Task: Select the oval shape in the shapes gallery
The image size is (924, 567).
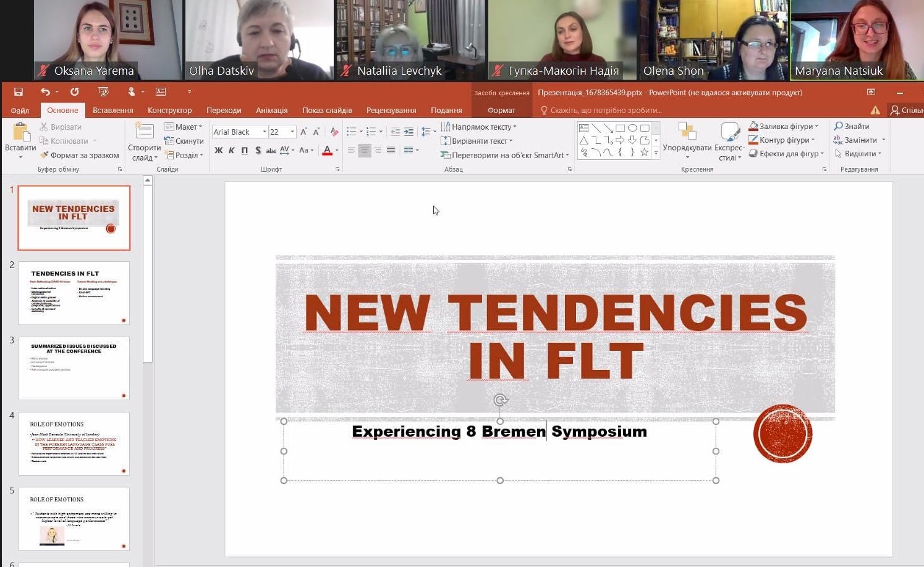Action: (x=632, y=127)
